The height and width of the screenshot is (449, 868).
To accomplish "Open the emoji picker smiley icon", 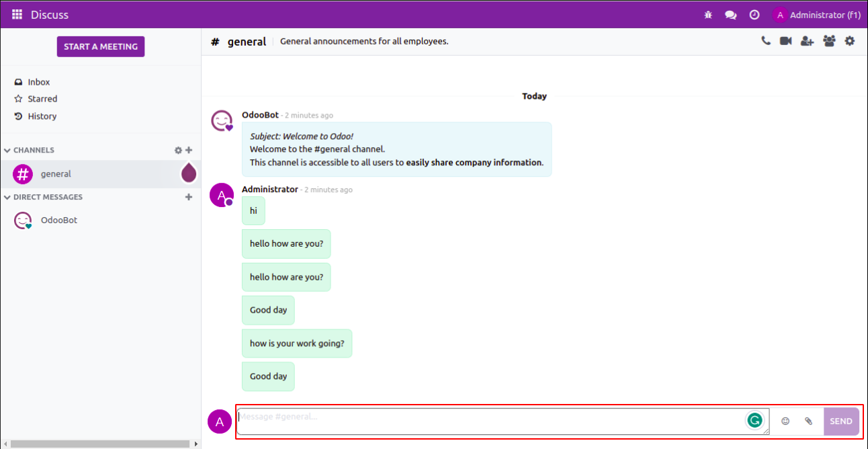I will click(x=785, y=421).
